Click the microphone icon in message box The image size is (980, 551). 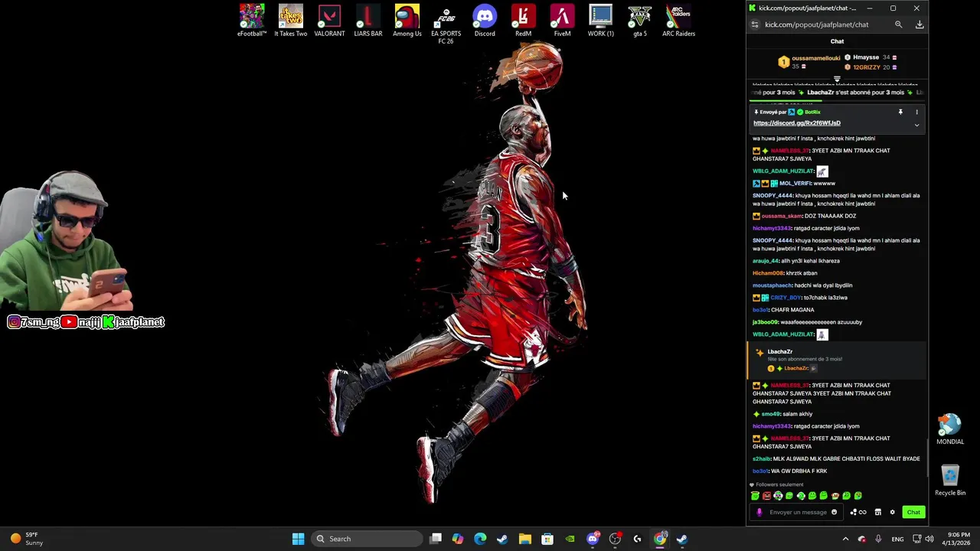[x=759, y=512]
